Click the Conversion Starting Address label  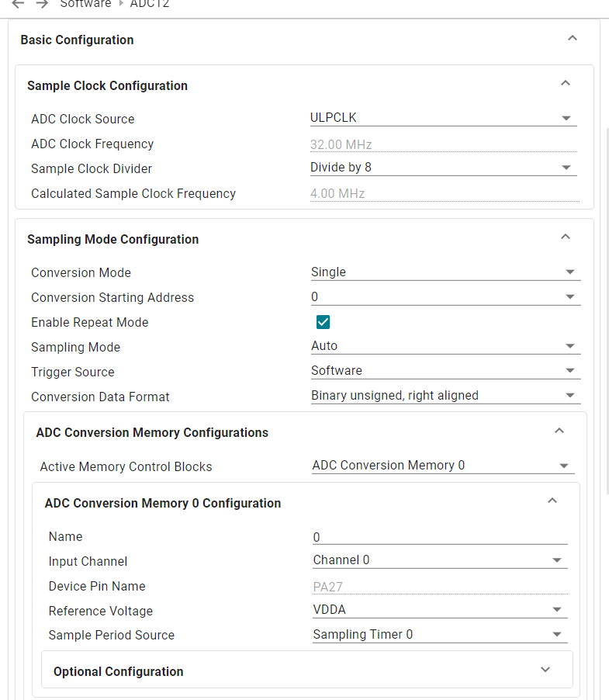coord(112,298)
